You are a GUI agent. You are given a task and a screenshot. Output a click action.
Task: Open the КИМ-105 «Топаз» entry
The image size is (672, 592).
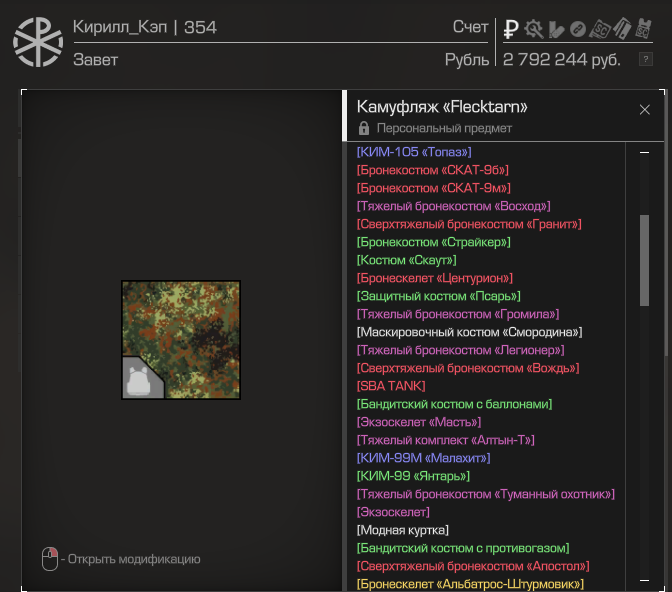coord(414,152)
